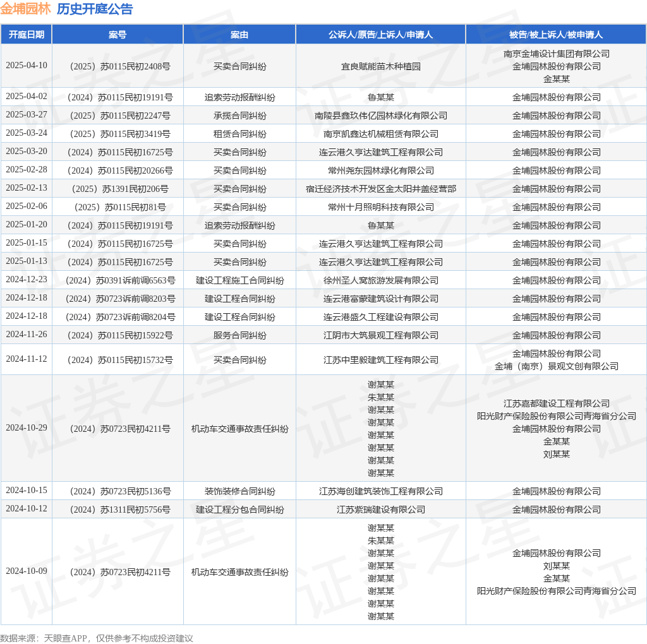
Task: Click case number 苏0115民初20266号
Action: pyautogui.click(x=120, y=170)
